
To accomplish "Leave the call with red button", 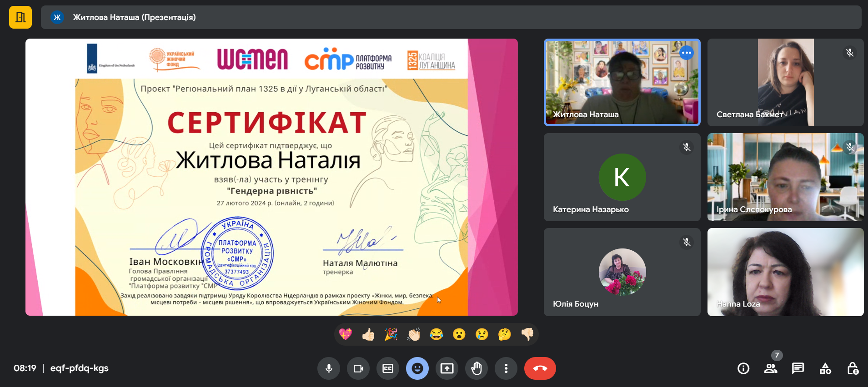I will (x=540, y=368).
